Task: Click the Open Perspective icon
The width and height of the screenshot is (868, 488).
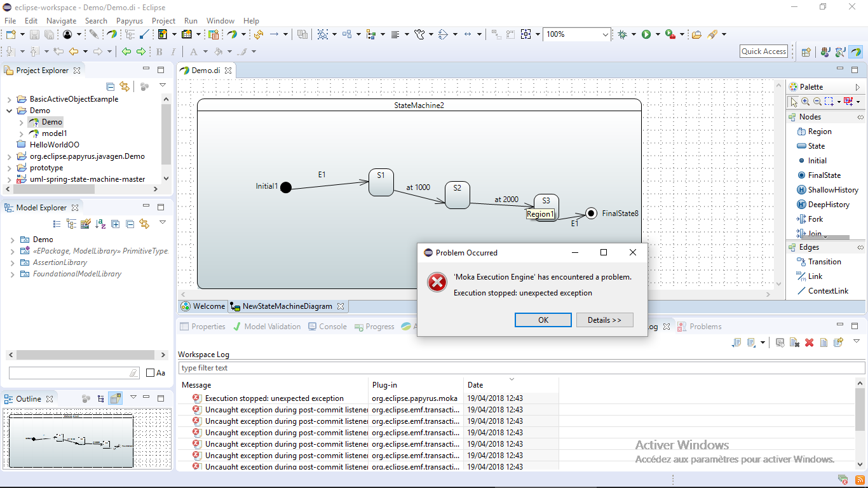Action: click(x=806, y=52)
